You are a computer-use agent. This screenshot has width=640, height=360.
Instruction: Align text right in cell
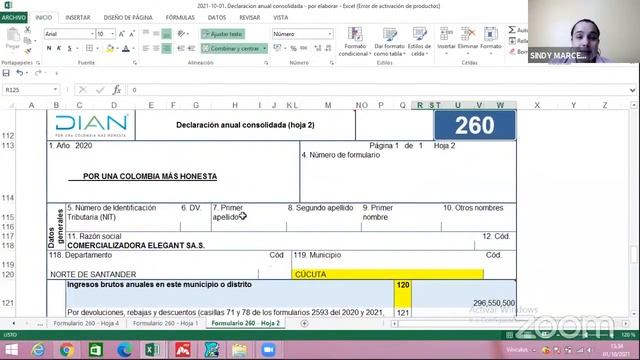pos(167,48)
